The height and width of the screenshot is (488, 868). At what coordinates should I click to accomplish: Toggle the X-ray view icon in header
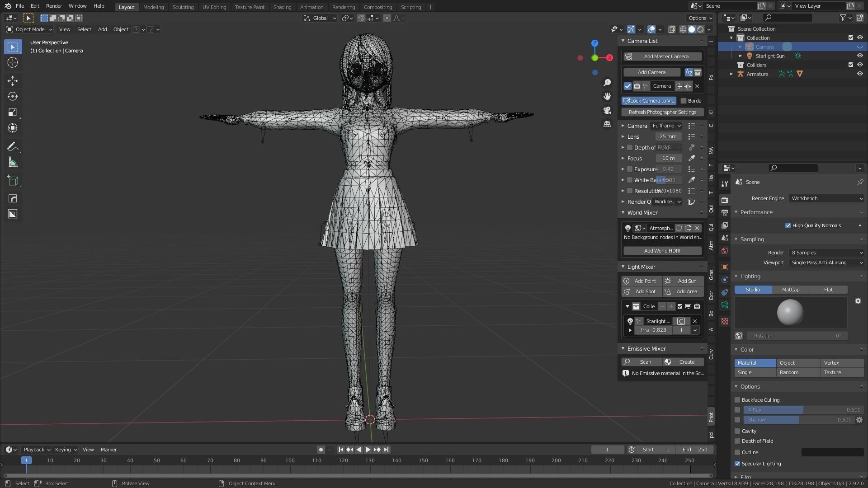[x=672, y=29]
